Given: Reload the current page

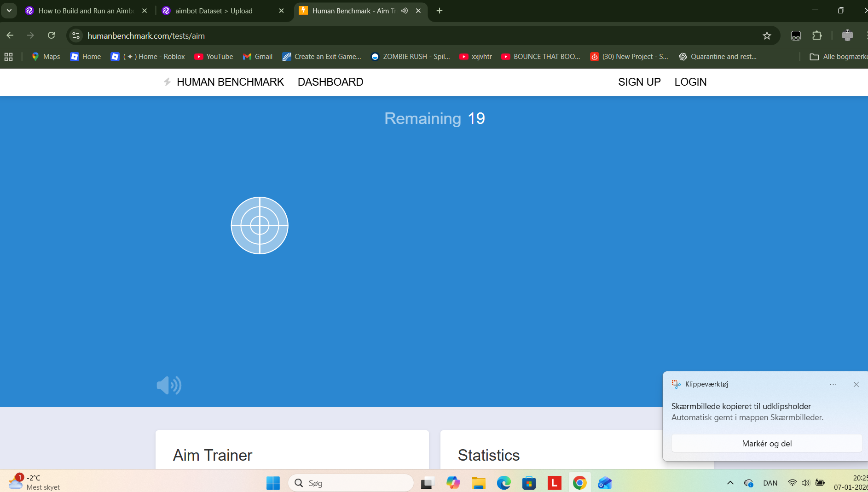Looking at the screenshot, I should (x=51, y=35).
